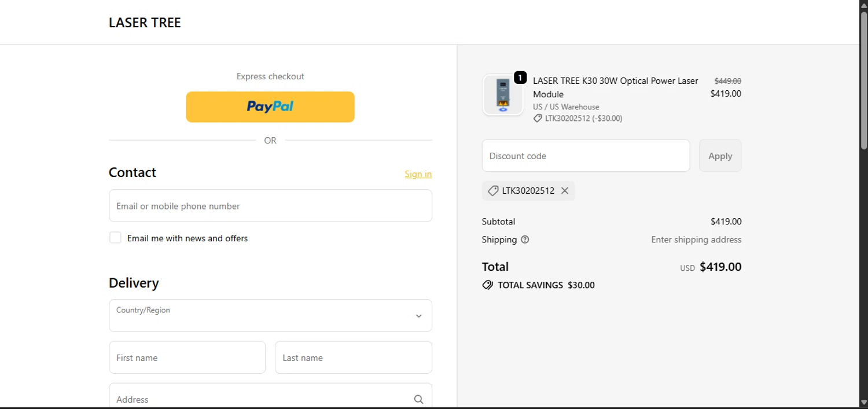The image size is (868, 409).
Task: Click the Sign in link
Action: coord(418,174)
